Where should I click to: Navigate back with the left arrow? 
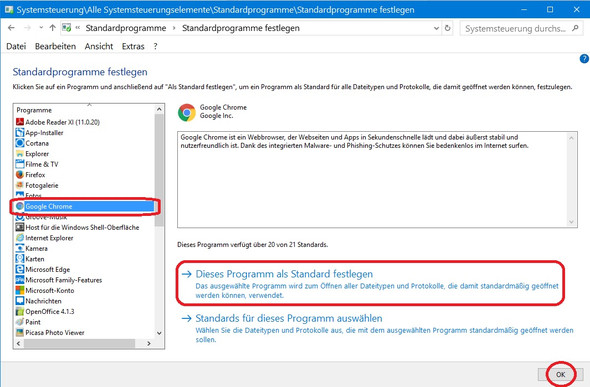tap(11, 28)
